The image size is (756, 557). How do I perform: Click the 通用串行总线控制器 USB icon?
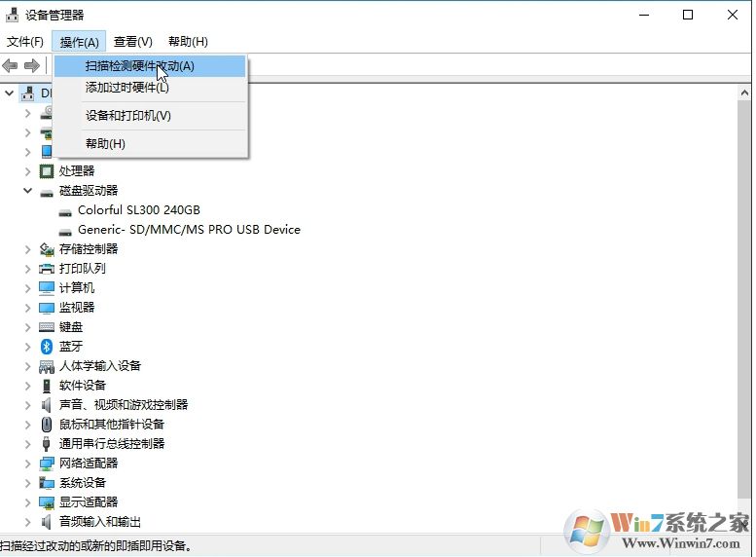[x=47, y=444]
